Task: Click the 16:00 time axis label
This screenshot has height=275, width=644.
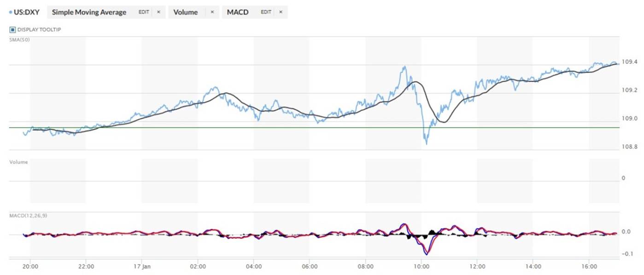Action: click(x=589, y=266)
